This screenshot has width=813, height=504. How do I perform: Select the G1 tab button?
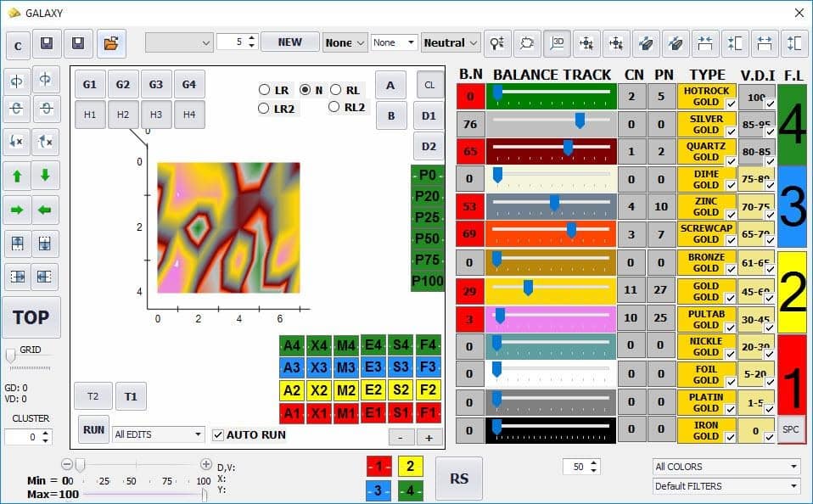pos(90,85)
